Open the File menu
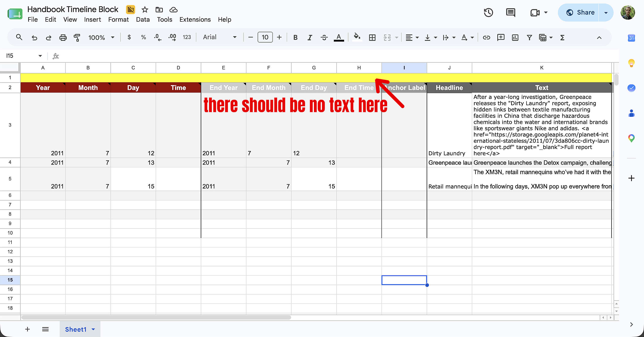644x337 pixels. point(33,20)
